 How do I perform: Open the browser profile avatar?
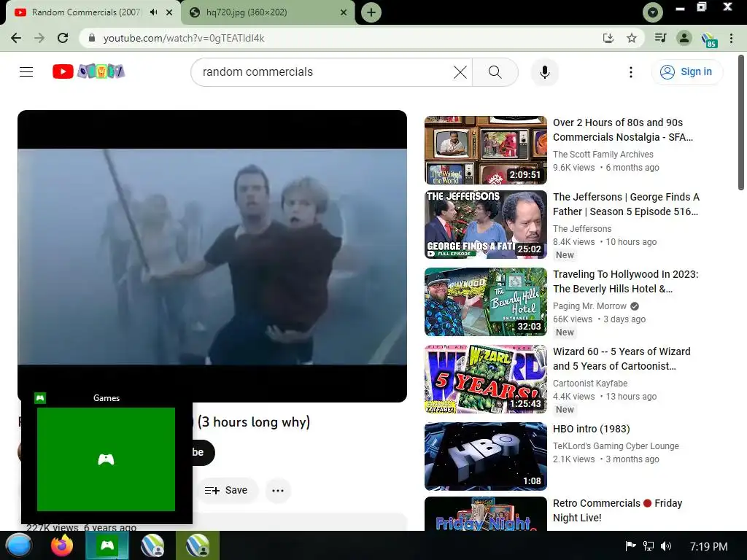point(684,38)
